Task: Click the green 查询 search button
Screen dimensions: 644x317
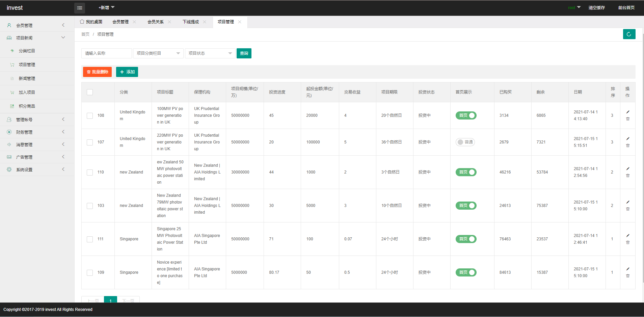Action: point(244,53)
